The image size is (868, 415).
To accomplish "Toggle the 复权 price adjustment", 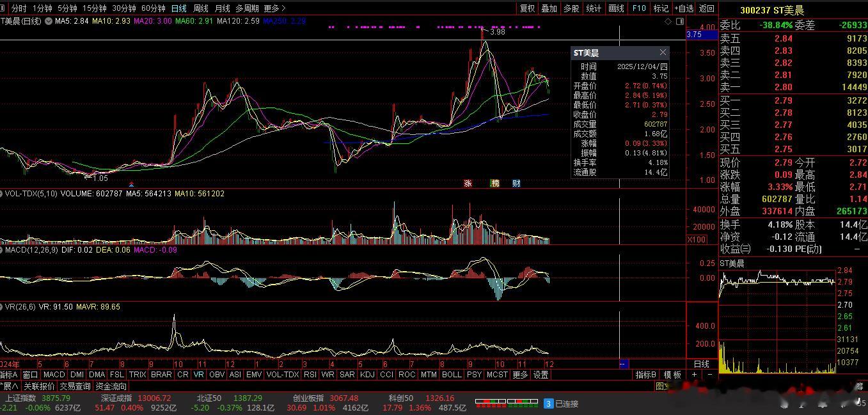I will tap(527, 8).
